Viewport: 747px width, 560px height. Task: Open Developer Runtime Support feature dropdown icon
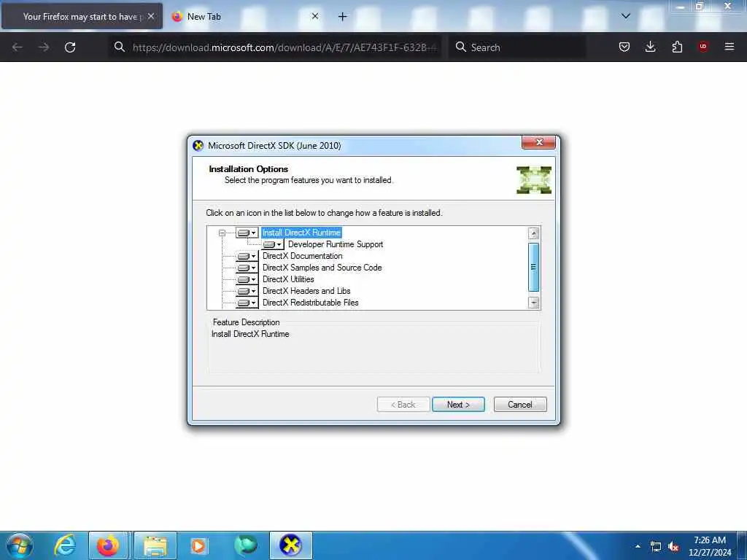[273, 244]
